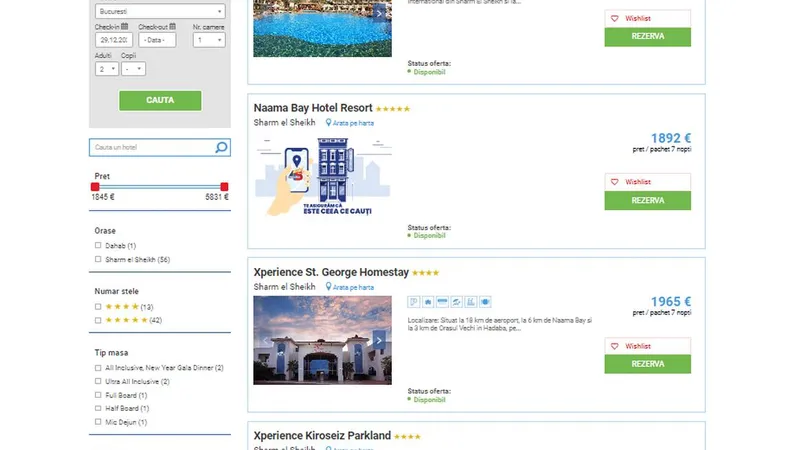Click Wishlist on the topmost hotel card
The image size is (800, 450).
[x=648, y=18]
